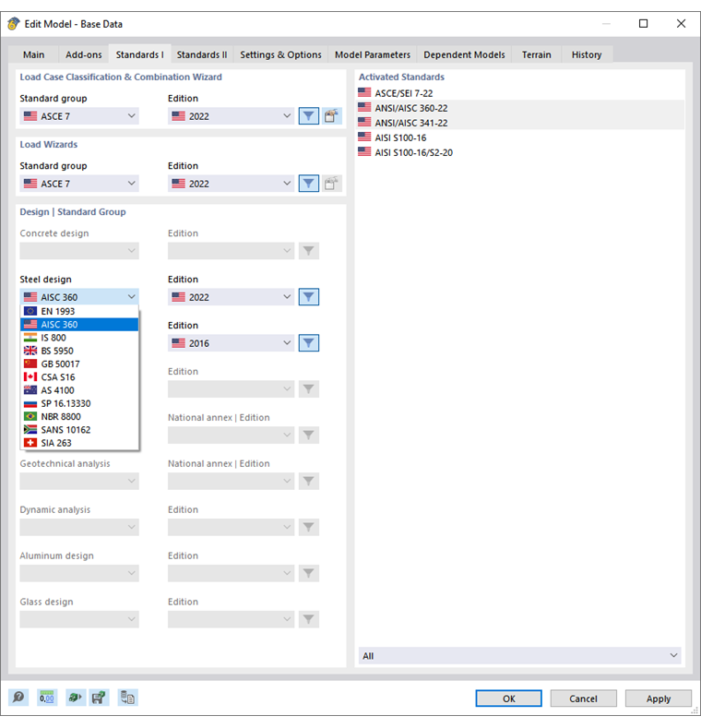Click the save-as-default diskette icon in footer

(99, 698)
